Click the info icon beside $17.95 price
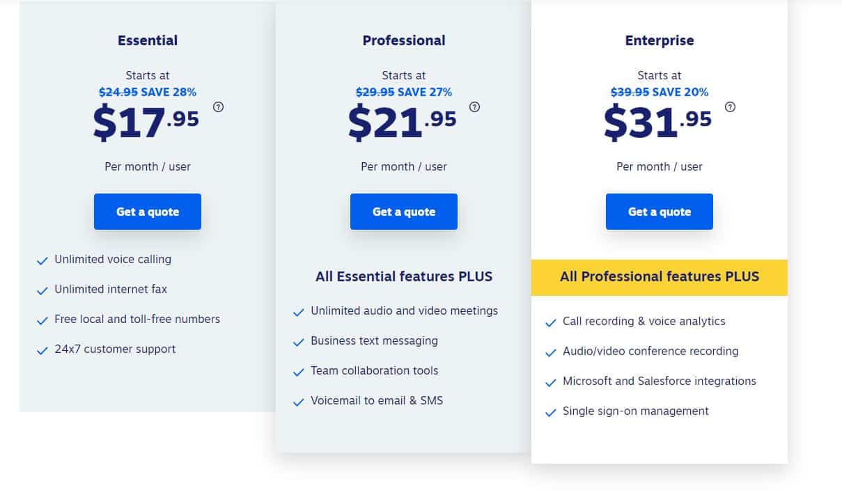 click(219, 107)
